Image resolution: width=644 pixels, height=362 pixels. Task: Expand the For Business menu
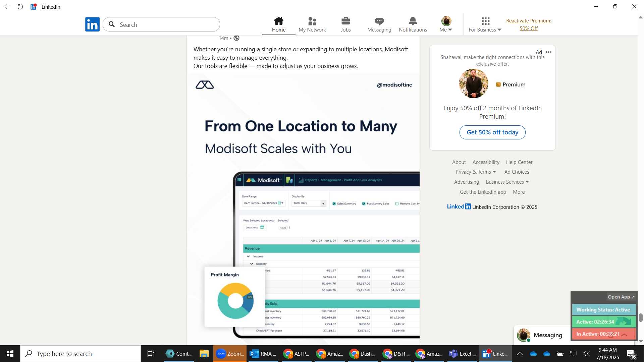pyautogui.click(x=485, y=24)
